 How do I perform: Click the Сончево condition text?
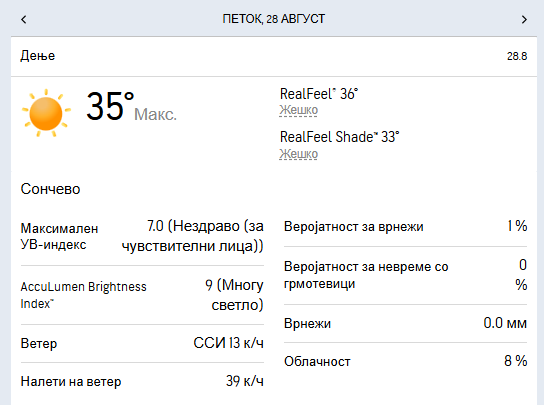(50, 189)
